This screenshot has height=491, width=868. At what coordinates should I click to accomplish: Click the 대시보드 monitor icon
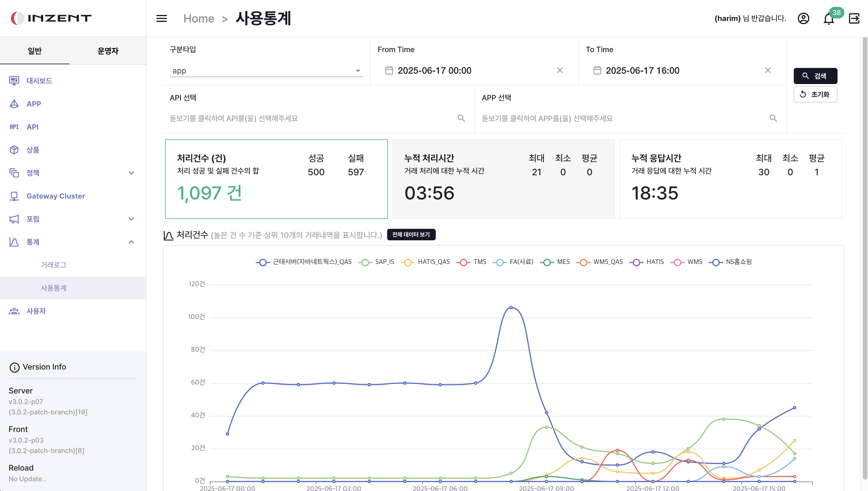pyautogui.click(x=14, y=81)
